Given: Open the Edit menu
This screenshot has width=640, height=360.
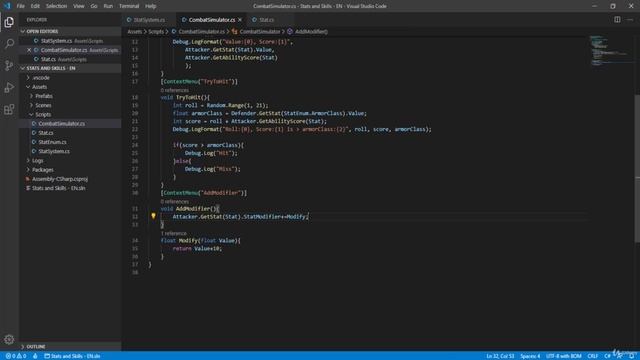Looking at the screenshot, I should coord(35,6).
